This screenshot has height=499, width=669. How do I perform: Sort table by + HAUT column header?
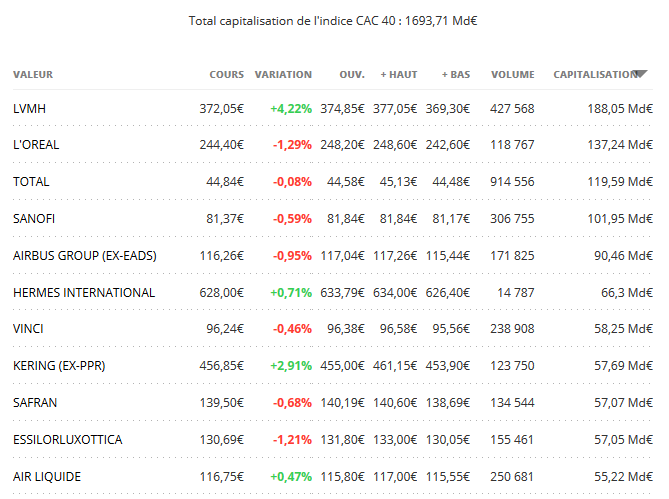click(399, 75)
